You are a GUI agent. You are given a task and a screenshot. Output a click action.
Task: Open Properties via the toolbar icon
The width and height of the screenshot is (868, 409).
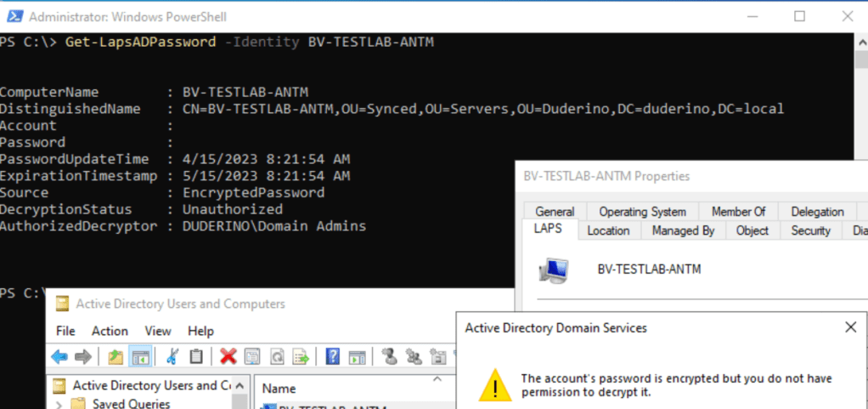pos(253,357)
